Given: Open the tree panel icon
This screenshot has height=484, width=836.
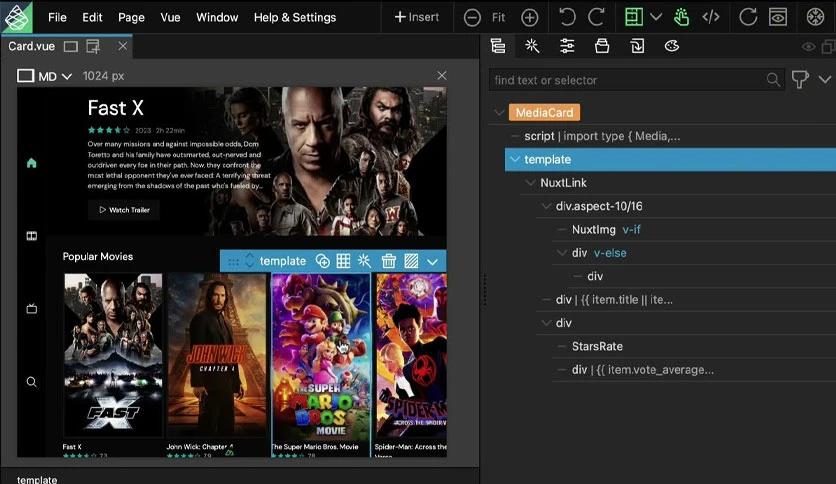Looking at the screenshot, I should click(x=497, y=46).
